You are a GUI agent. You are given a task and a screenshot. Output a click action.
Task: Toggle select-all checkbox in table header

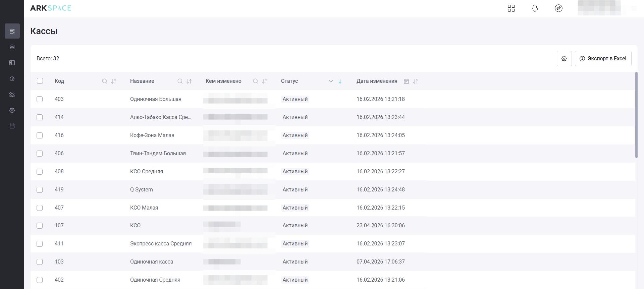(40, 81)
